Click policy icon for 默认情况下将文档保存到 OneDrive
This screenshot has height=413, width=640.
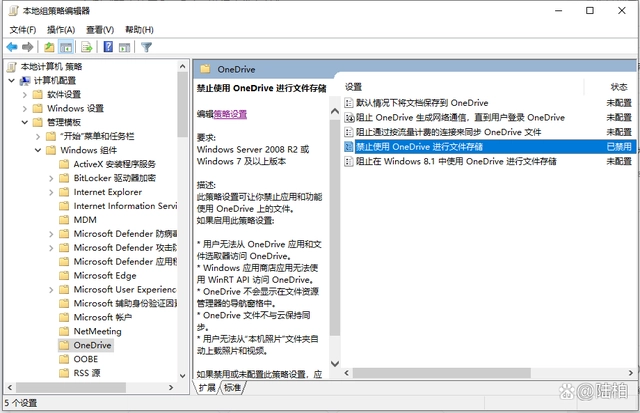pyautogui.click(x=349, y=103)
